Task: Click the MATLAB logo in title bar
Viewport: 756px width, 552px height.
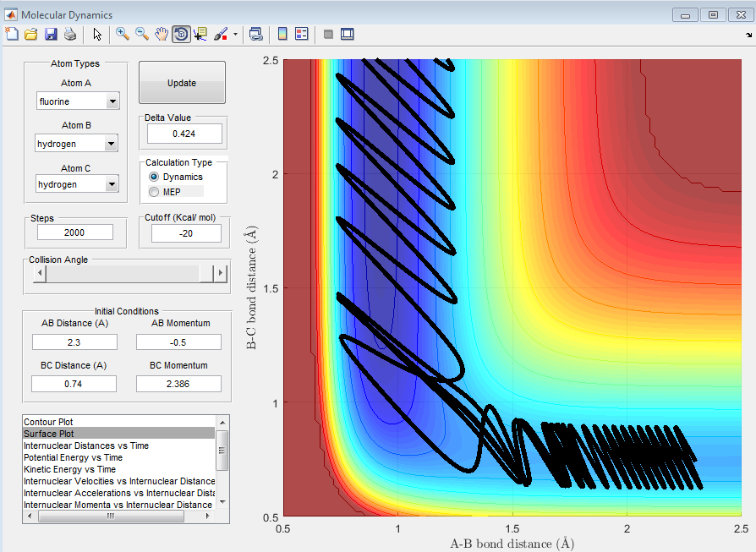Action: pyautogui.click(x=11, y=14)
